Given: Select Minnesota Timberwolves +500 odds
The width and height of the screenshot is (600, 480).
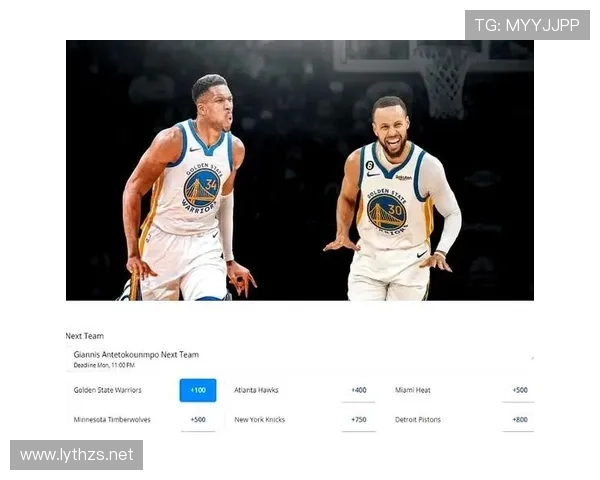Looking at the screenshot, I should pos(198,420).
